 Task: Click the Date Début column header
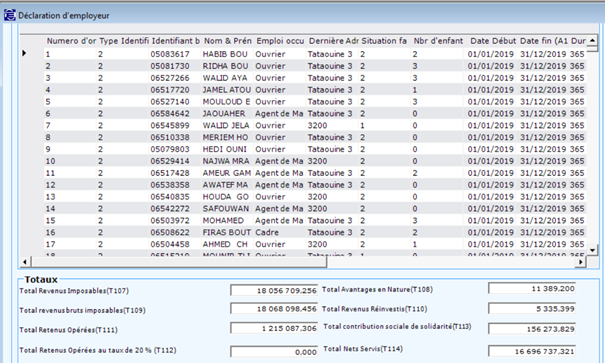point(493,41)
